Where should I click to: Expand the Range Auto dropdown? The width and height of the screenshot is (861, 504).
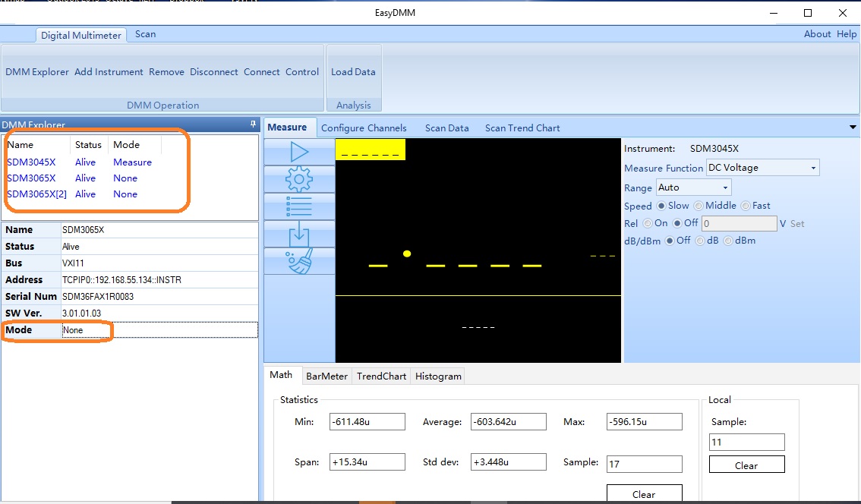coord(693,187)
